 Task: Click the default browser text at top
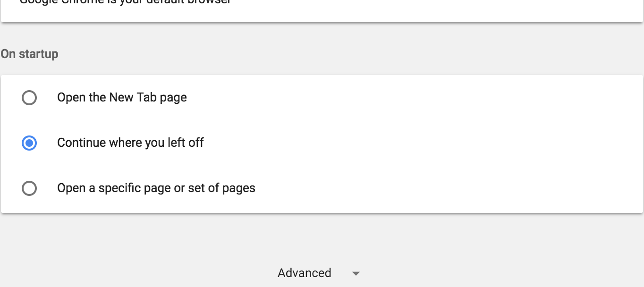pyautogui.click(x=125, y=2)
